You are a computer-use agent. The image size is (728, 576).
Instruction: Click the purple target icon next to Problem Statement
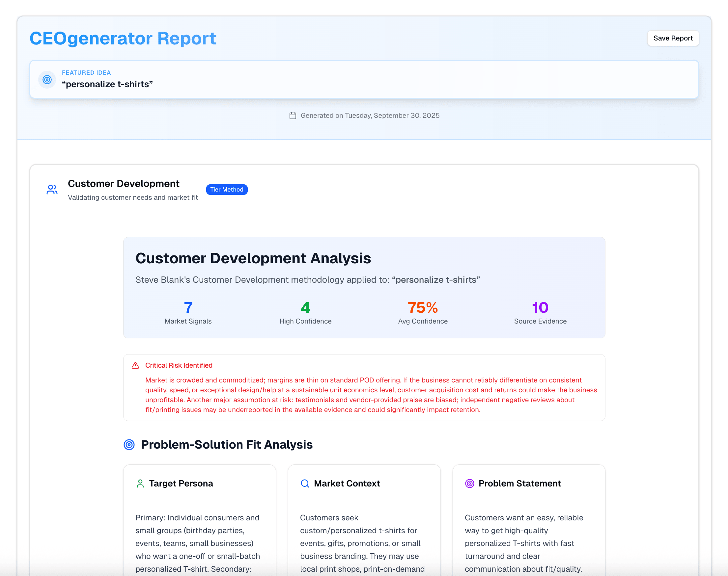click(469, 484)
